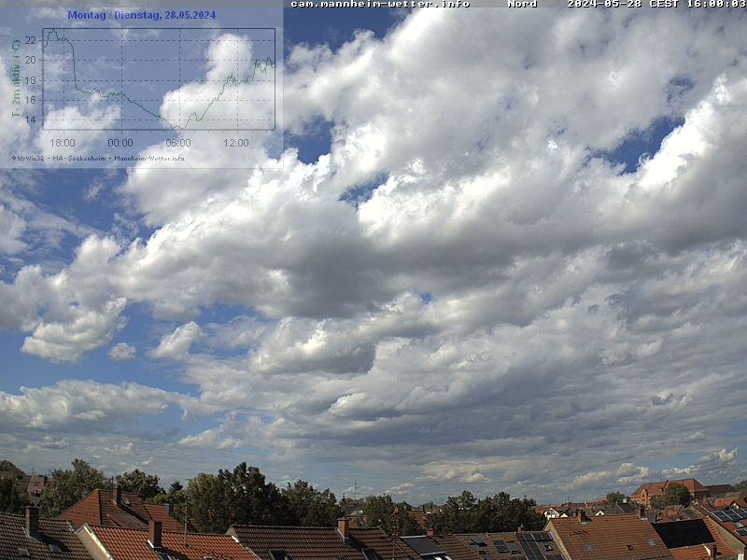The image size is (747, 560).
Task: Click the solar panels on the dark roof
Action: 532,545
